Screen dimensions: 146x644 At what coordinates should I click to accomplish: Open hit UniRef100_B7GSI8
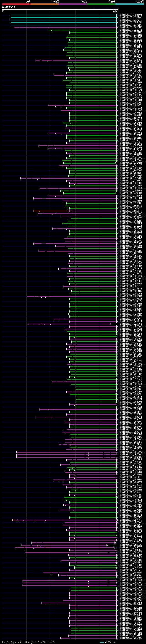click(x=131, y=397)
